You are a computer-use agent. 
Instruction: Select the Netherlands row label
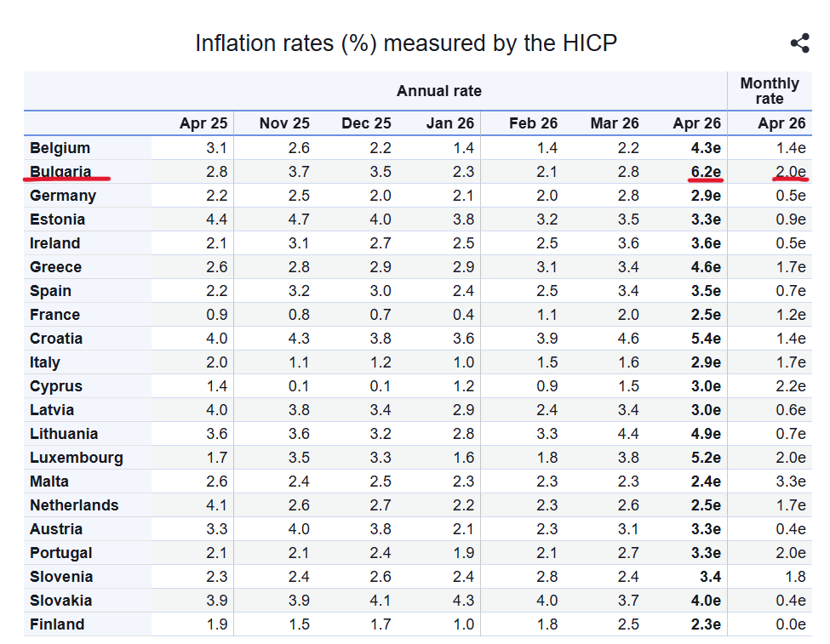point(74,505)
